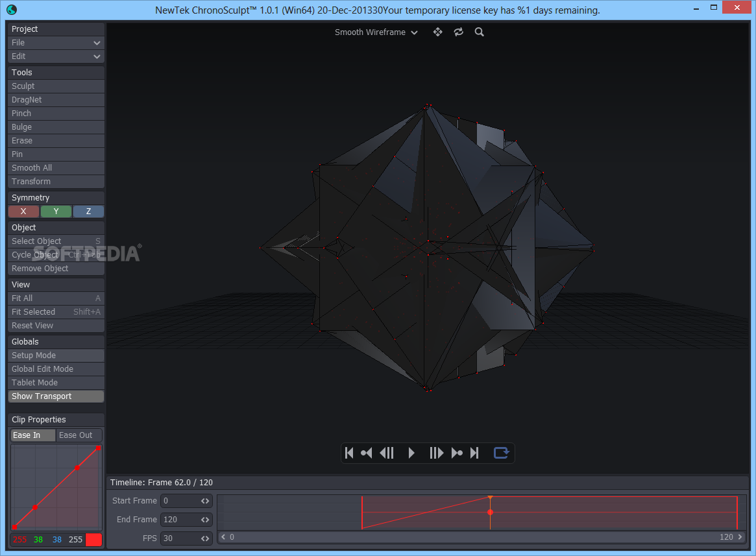The image size is (756, 556).
Task: Click Reset View button
Action: (x=56, y=326)
